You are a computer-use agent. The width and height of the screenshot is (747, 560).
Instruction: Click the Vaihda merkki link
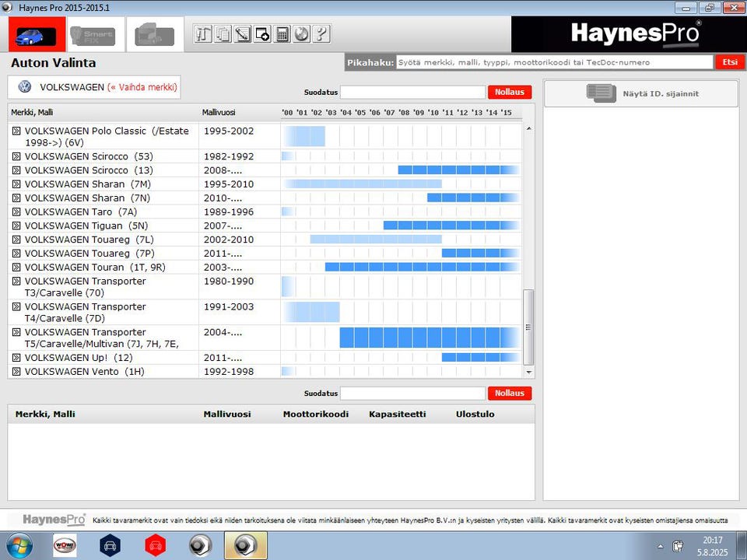(142, 87)
